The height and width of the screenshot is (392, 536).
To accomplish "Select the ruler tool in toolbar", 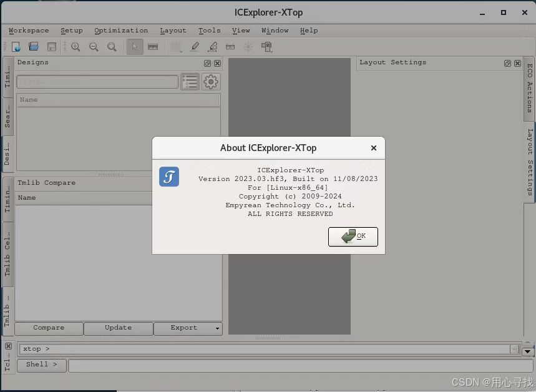I will point(153,47).
